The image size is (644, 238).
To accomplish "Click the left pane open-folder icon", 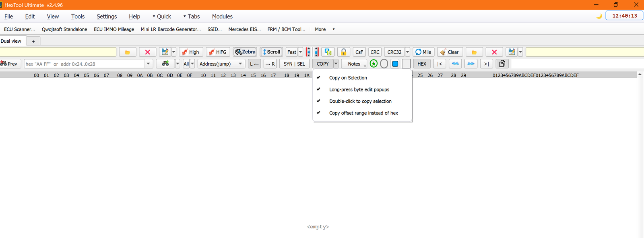I will [127, 52].
